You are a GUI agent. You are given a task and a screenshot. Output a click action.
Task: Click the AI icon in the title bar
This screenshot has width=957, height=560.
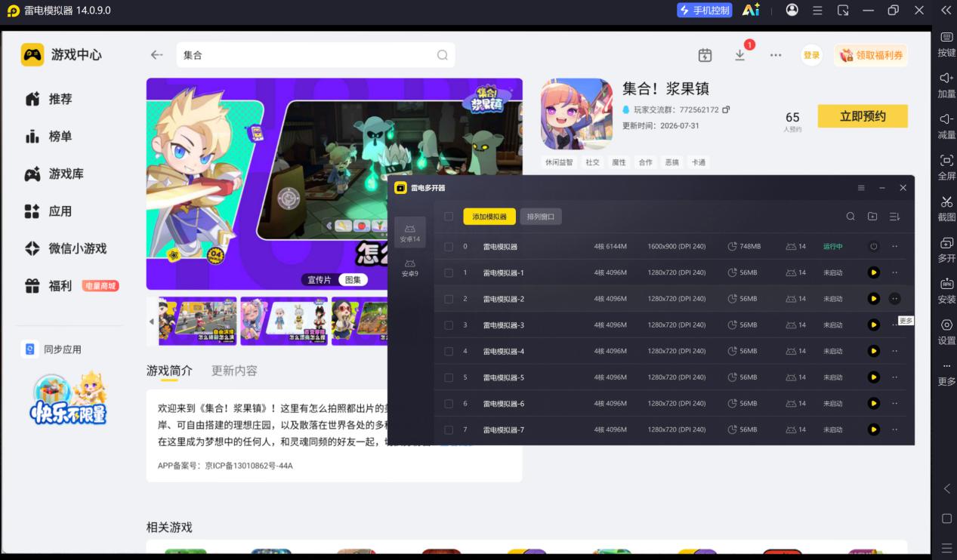pyautogui.click(x=751, y=10)
